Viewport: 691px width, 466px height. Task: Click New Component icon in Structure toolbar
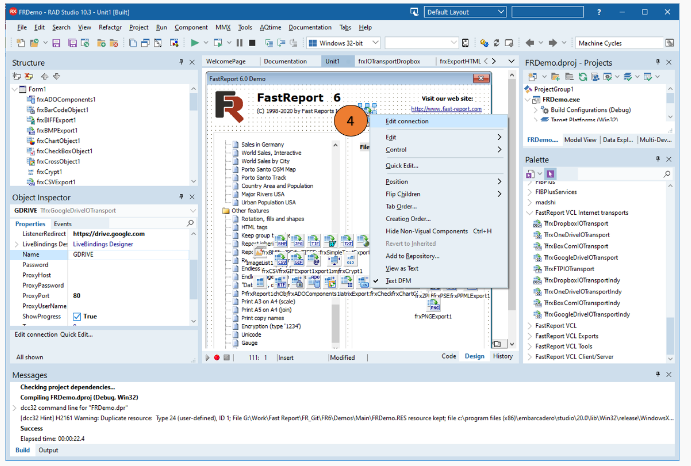click(x=17, y=76)
